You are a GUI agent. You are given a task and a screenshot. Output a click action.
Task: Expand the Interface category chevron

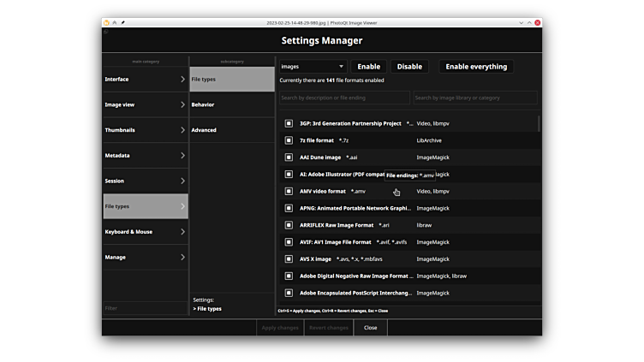tap(182, 80)
